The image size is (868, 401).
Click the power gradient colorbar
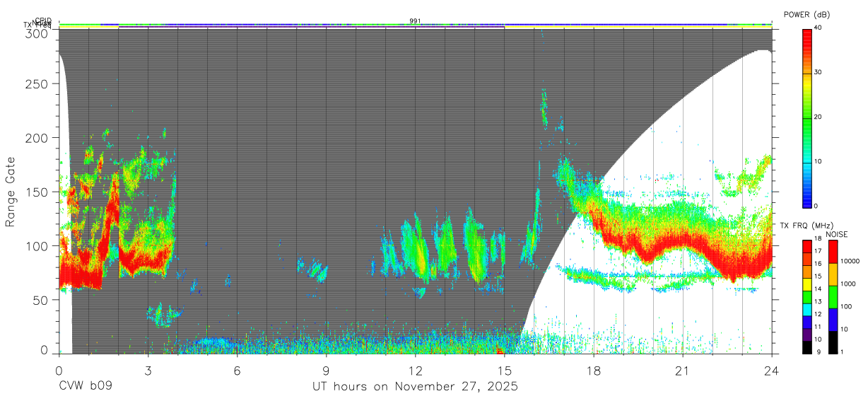tap(807, 117)
